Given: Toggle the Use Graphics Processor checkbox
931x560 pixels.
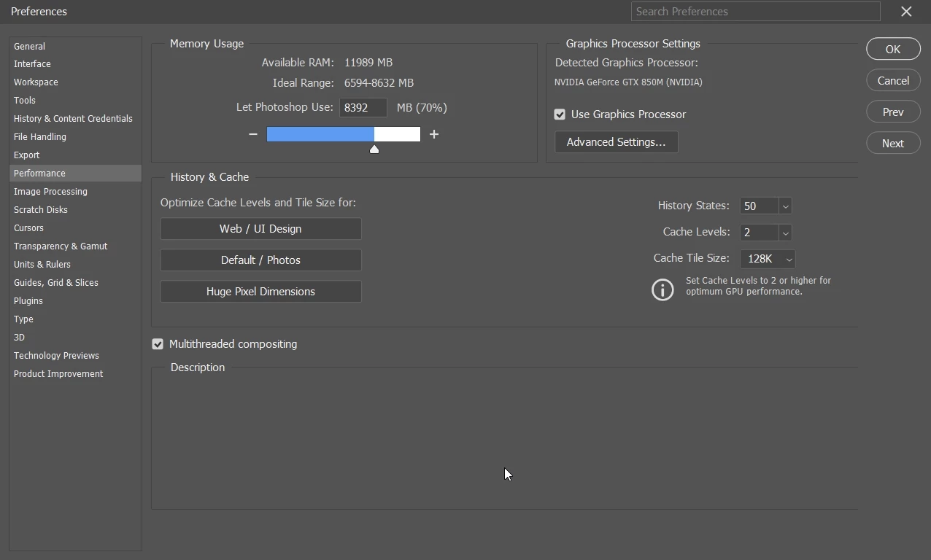Looking at the screenshot, I should (560, 114).
